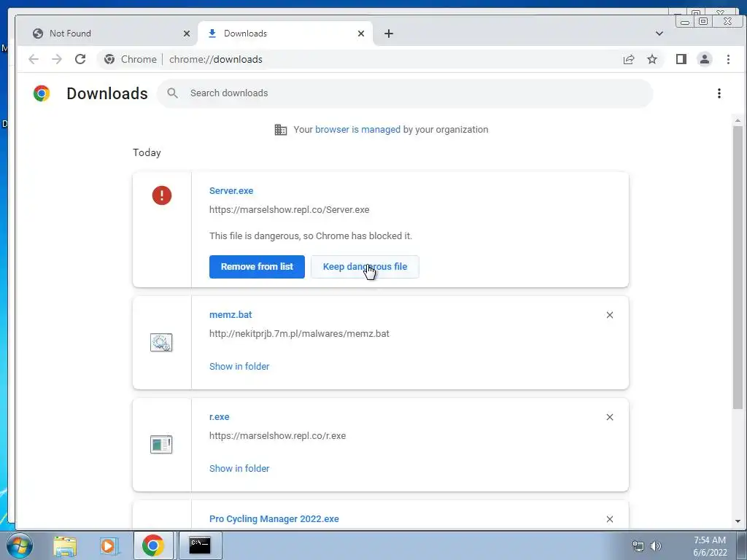Remove r.exe from the list
This screenshot has width=747, height=560.
coord(610,417)
